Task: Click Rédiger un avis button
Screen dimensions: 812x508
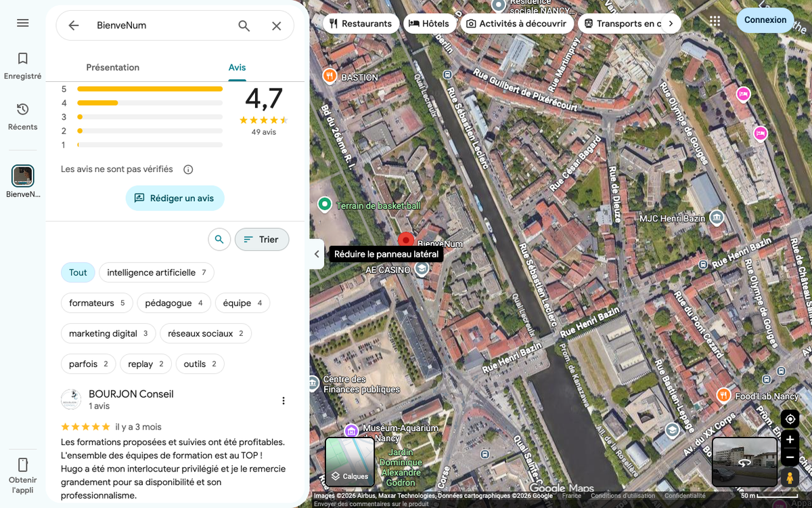Action: 175,198
